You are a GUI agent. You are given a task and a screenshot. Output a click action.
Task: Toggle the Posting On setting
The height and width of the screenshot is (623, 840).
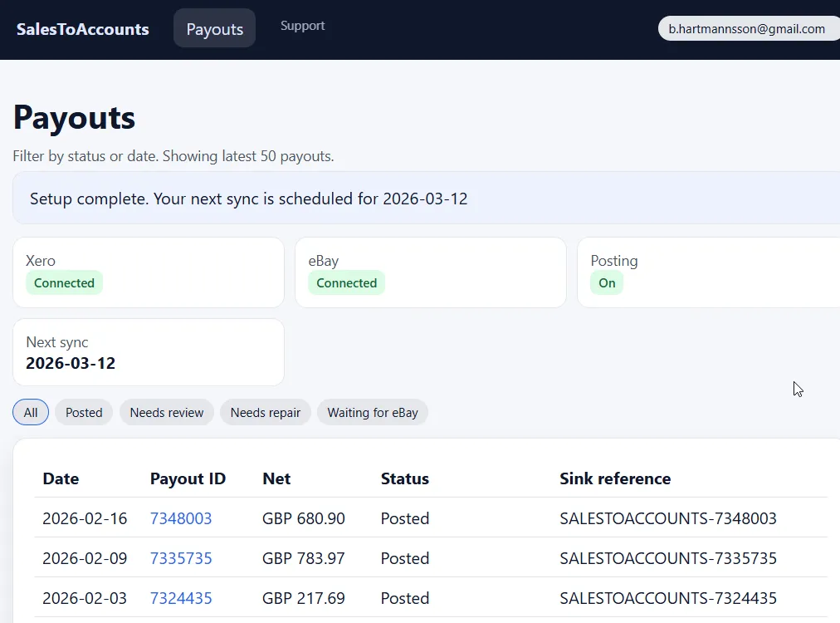pos(606,282)
